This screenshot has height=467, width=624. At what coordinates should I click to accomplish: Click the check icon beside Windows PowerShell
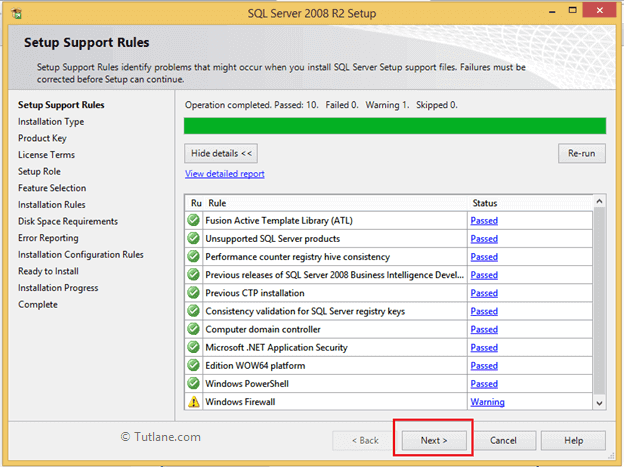[193, 383]
